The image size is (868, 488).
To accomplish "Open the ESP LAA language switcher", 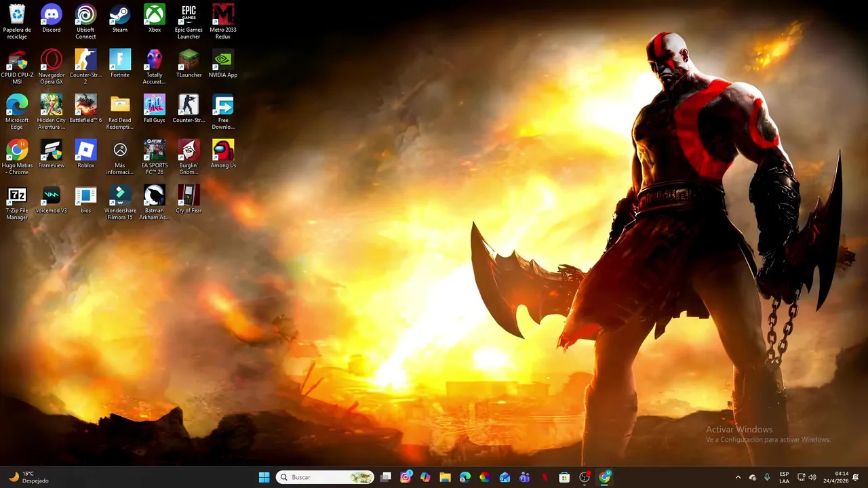I will coord(785,477).
